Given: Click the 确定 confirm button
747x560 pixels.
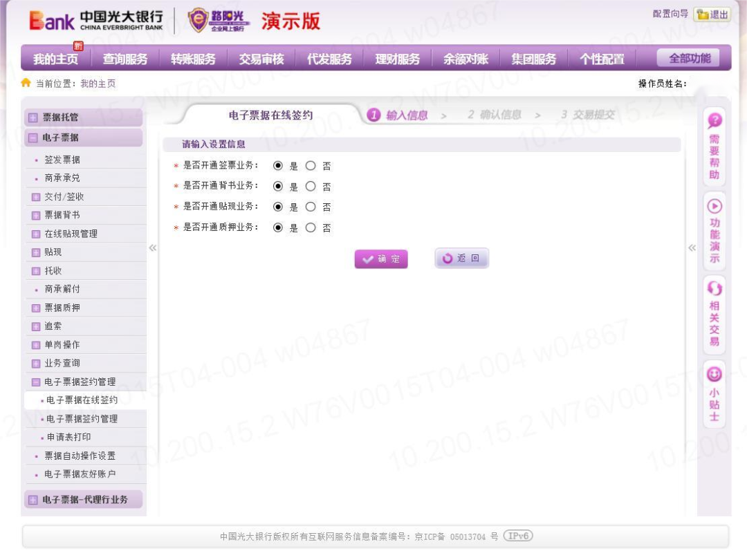Looking at the screenshot, I should pyautogui.click(x=381, y=259).
